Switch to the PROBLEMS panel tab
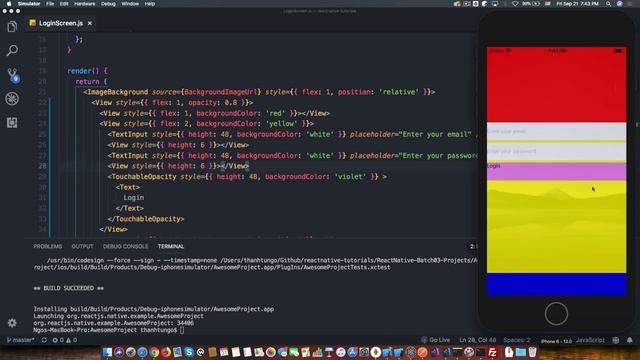 48,247
